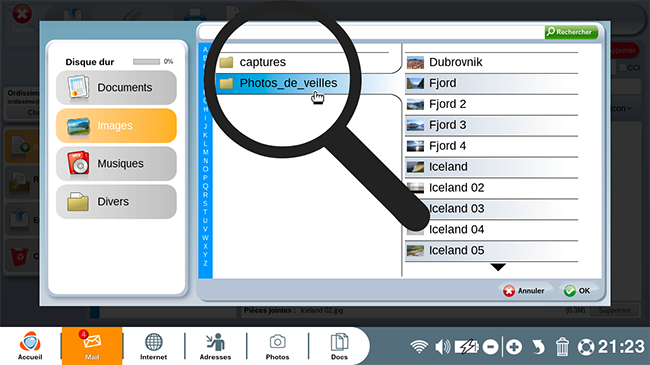The width and height of the screenshot is (650, 365).
Task: Click the Annuler button
Action: click(524, 291)
